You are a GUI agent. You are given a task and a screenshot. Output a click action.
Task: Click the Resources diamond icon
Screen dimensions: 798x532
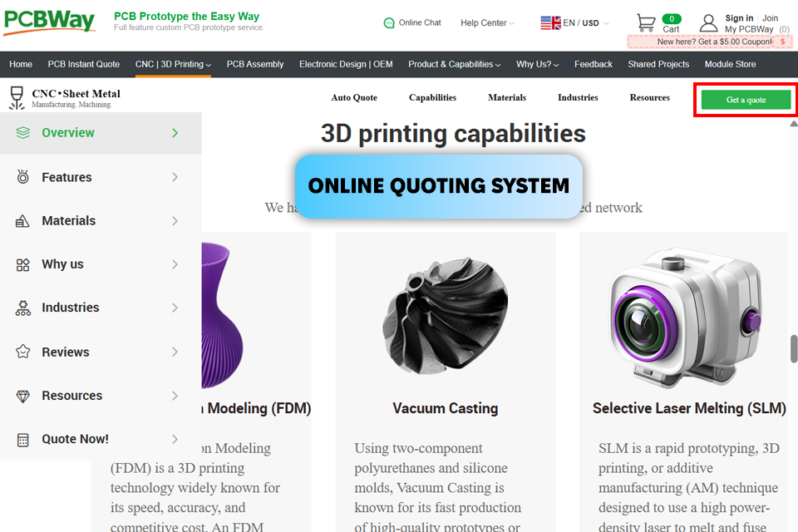[x=23, y=396]
